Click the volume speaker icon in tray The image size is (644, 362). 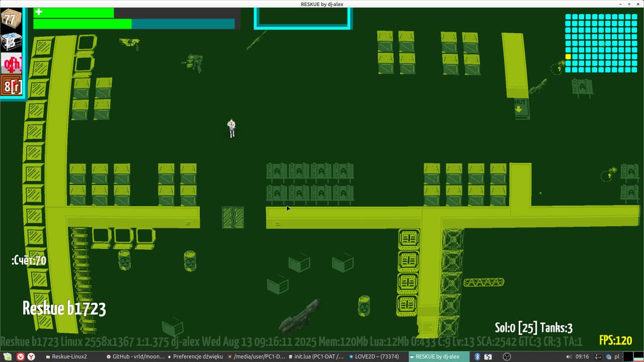(x=569, y=356)
